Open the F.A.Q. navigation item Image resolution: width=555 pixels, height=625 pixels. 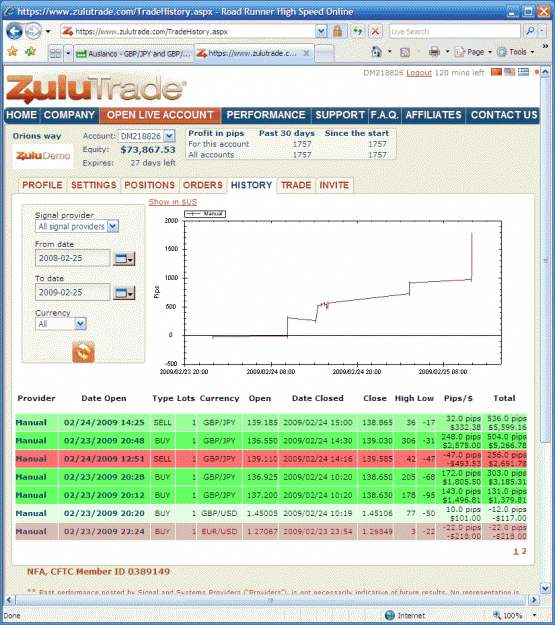coord(384,115)
